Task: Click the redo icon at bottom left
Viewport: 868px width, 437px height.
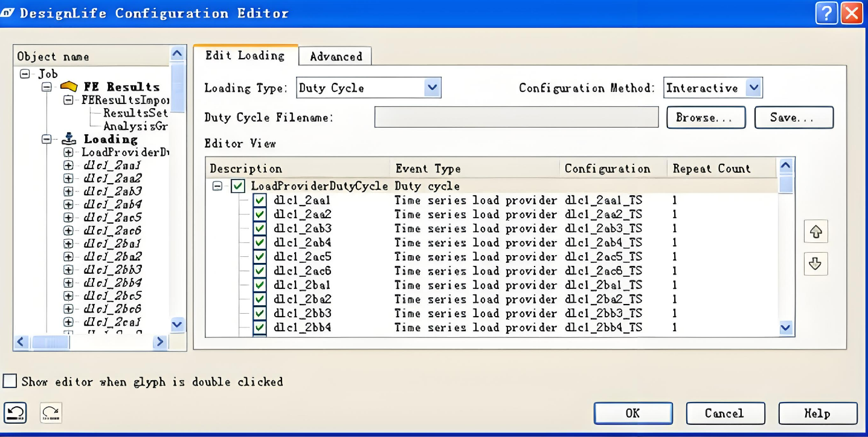Action: click(x=51, y=413)
